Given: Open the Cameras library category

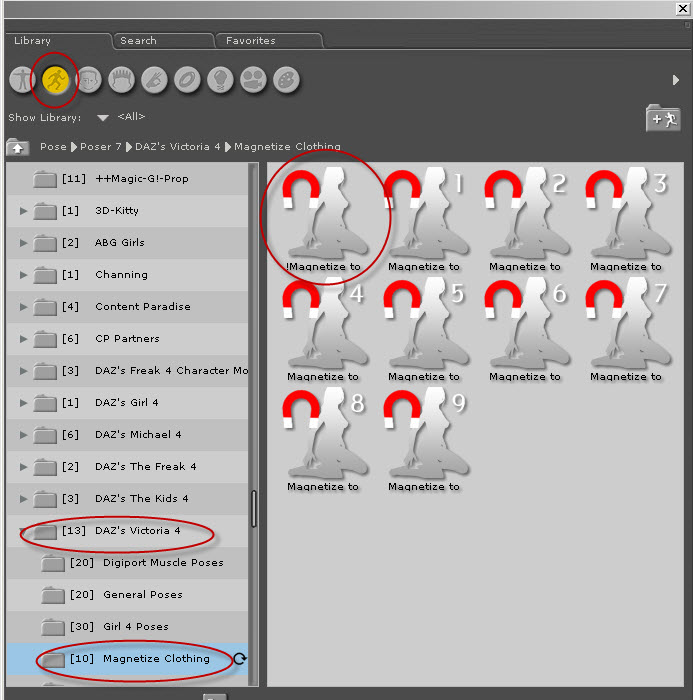Looking at the screenshot, I should click(253, 80).
